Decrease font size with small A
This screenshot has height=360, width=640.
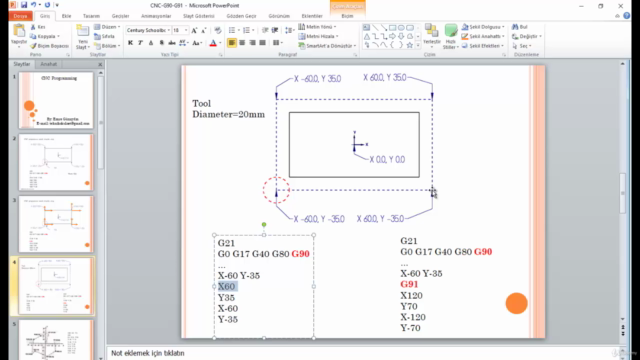204,30
